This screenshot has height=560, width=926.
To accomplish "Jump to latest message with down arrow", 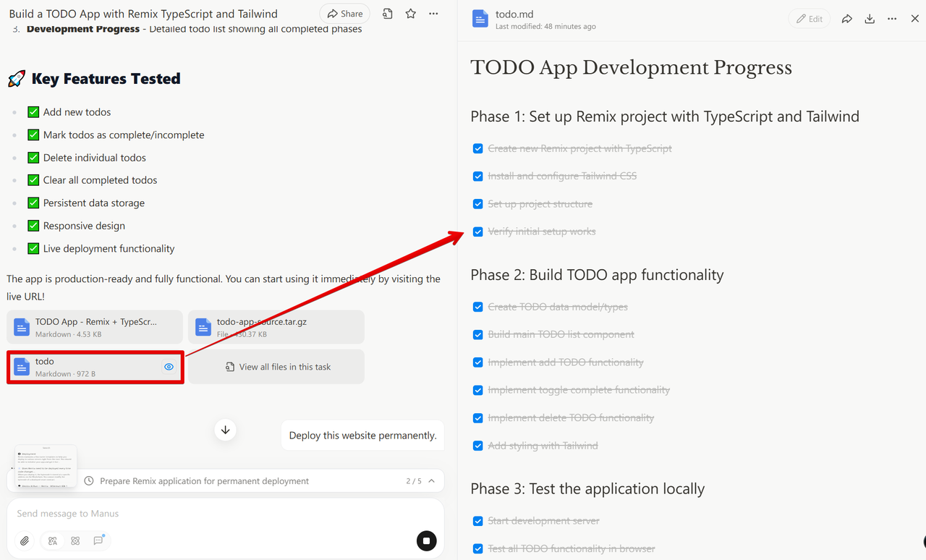I will tap(226, 430).
